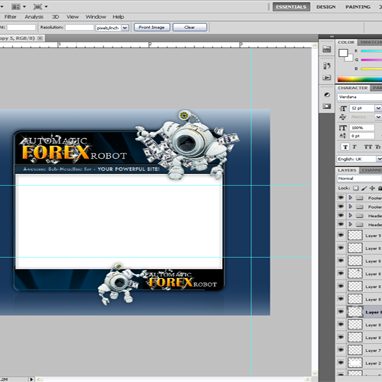The width and height of the screenshot is (382, 382).
Task: Switch to the Design workspace
Action: click(326, 7)
